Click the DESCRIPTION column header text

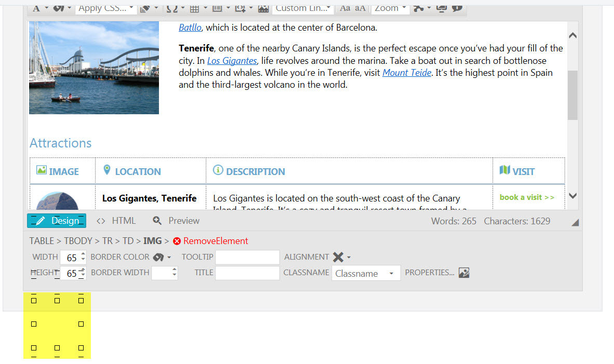(256, 171)
